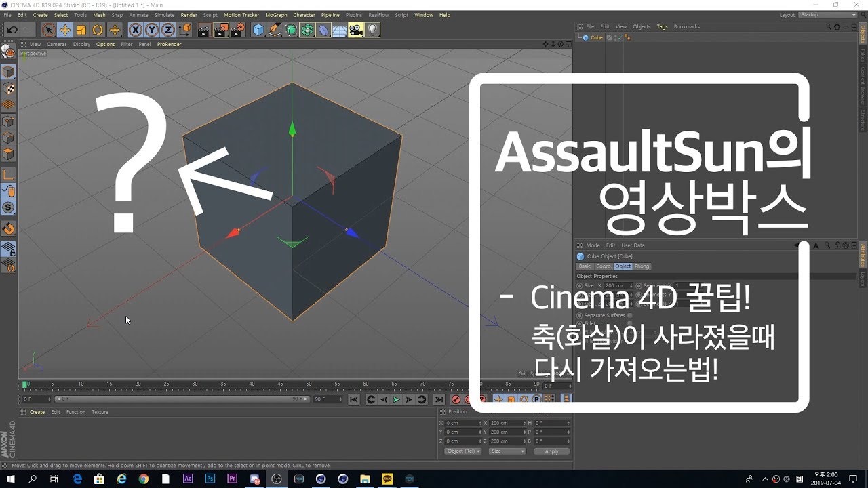Viewport: 868px width, 488px height.
Task: Switch to the Basic attribute tab
Action: [585, 266]
